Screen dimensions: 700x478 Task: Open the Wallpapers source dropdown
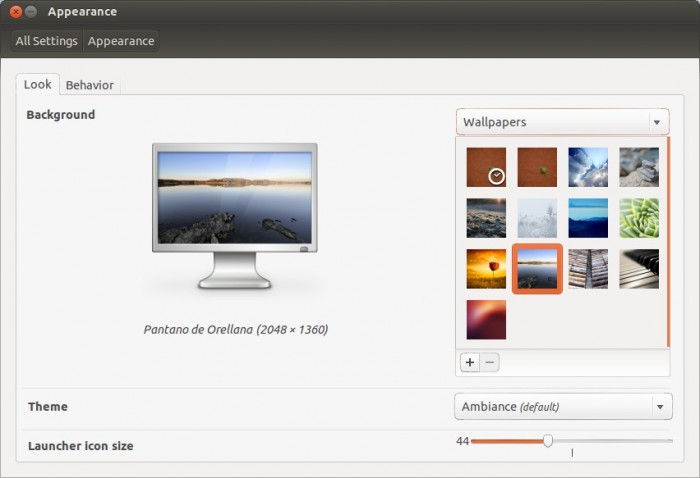coord(562,122)
